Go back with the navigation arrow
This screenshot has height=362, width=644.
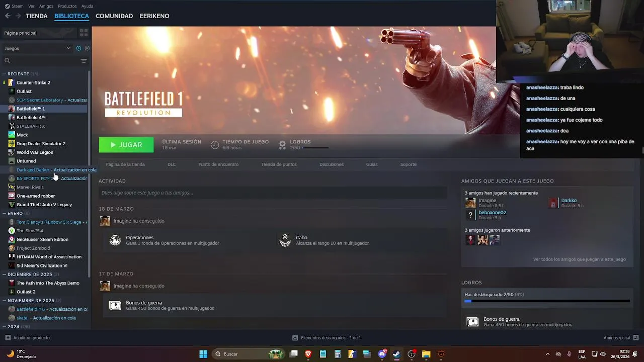8,16
